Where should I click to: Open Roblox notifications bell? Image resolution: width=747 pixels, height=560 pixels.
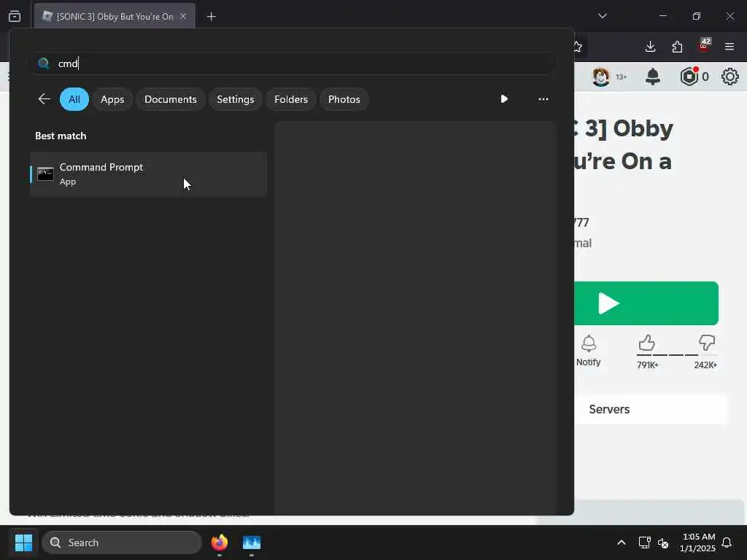(x=653, y=76)
